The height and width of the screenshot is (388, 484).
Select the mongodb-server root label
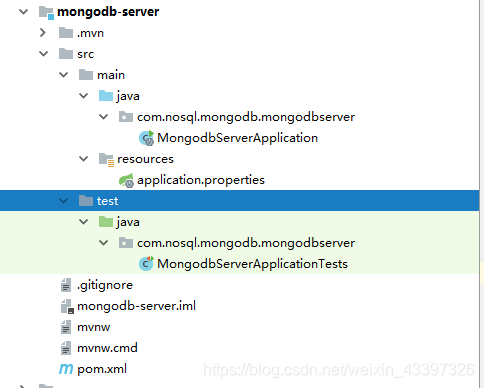click(x=108, y=12)
